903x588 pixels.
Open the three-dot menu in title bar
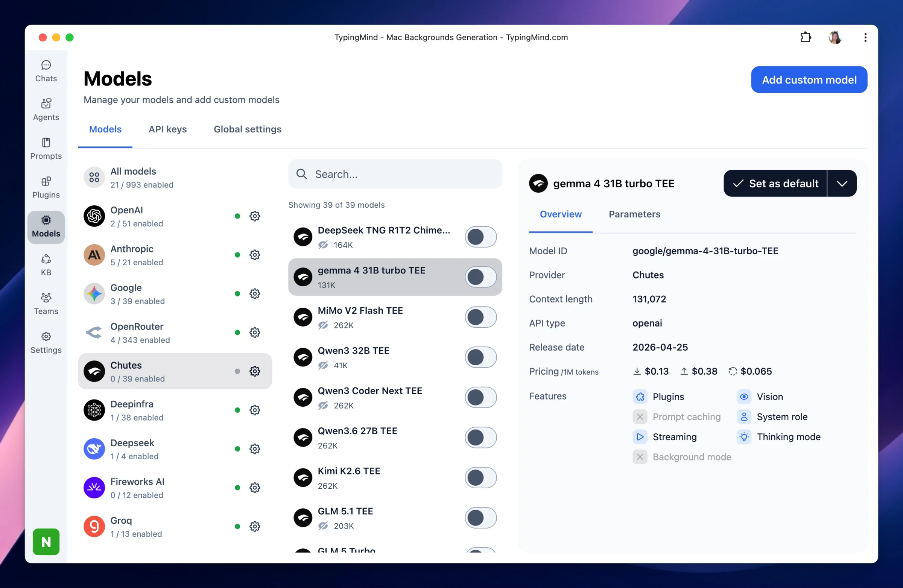coord(865,37)
